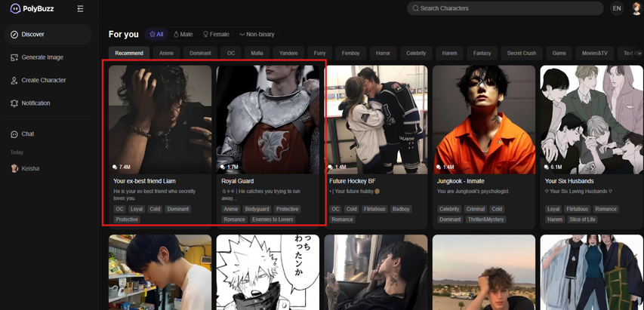Click the Enemies to Lovers tag
The height and width of the screenshot is (310, 644).
click(273, 219)
